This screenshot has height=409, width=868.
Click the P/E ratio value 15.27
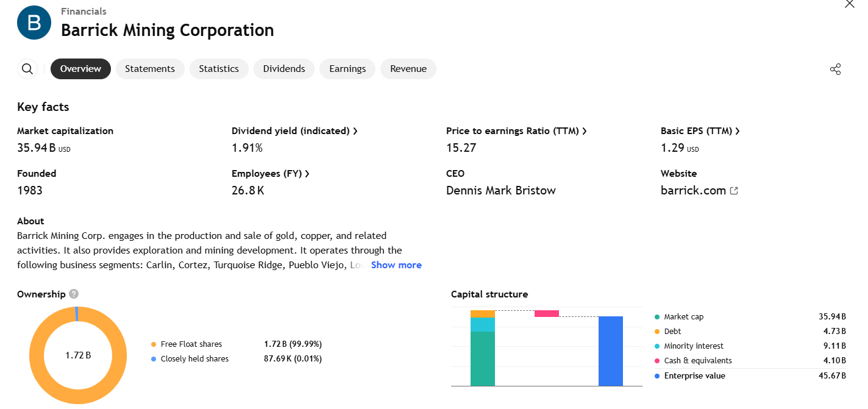tap(461, 148)
